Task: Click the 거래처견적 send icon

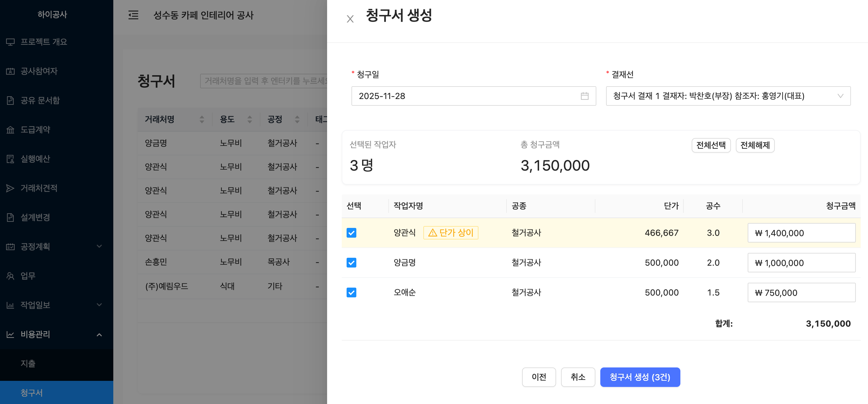Action: pyautogui.click(x=10, y=188)
